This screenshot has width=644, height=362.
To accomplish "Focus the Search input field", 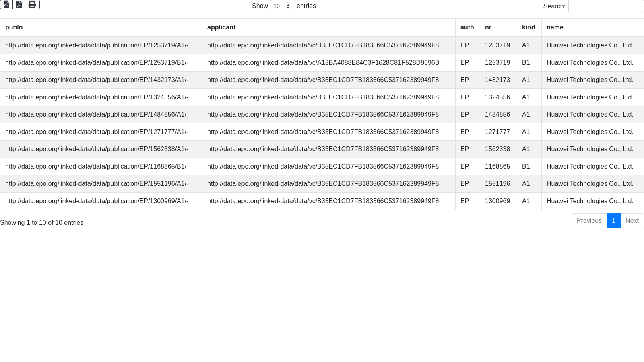I will coord(606,6).
